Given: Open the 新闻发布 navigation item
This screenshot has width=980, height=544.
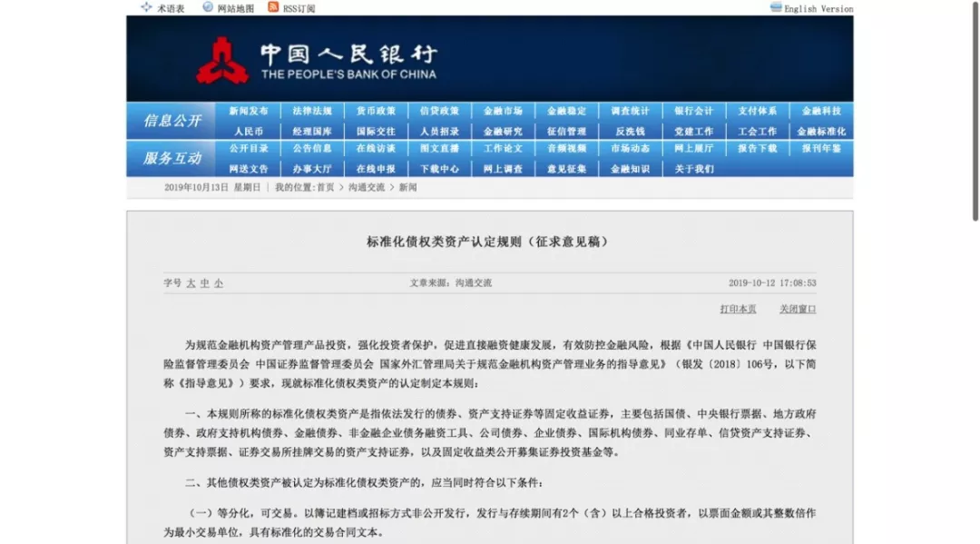Looking at the screenshot, I should [248, 111].
